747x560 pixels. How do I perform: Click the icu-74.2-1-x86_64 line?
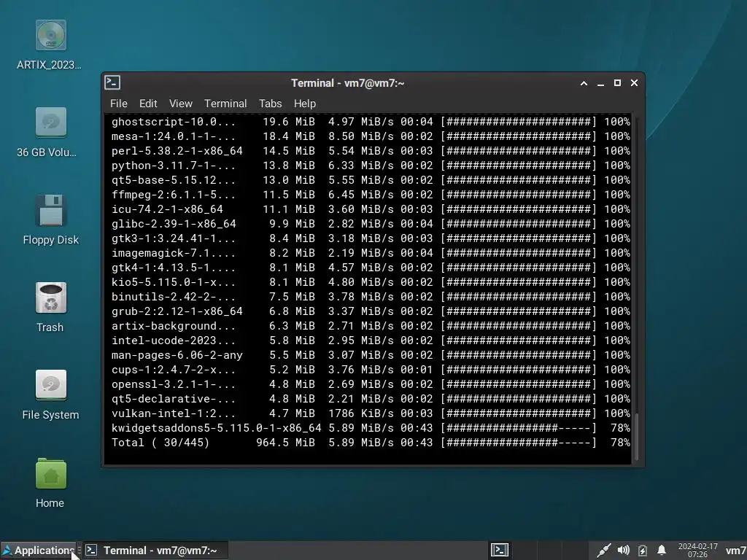click(x=371, y=209)
